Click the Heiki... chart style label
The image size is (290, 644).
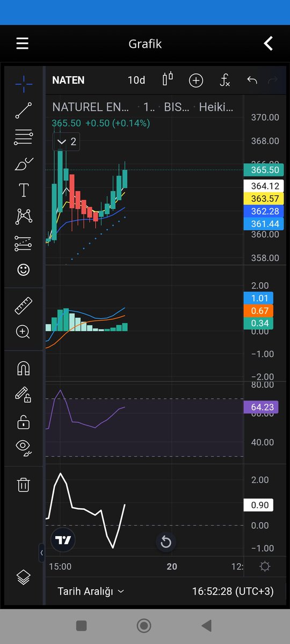[216, 107]
